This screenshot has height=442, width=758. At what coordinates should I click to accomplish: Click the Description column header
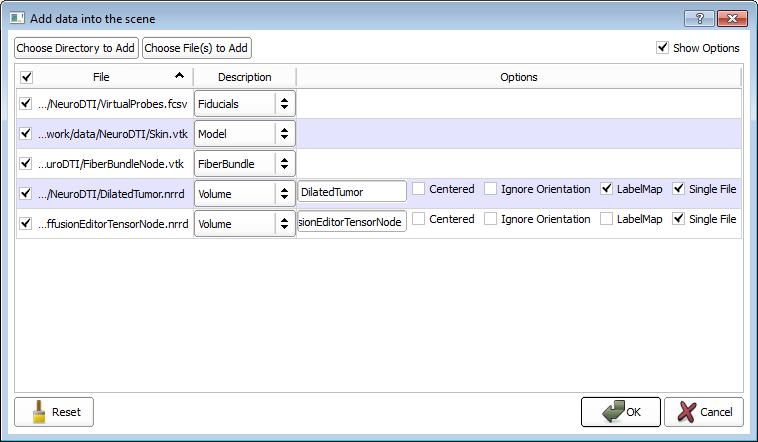click(x=244, y=77)
